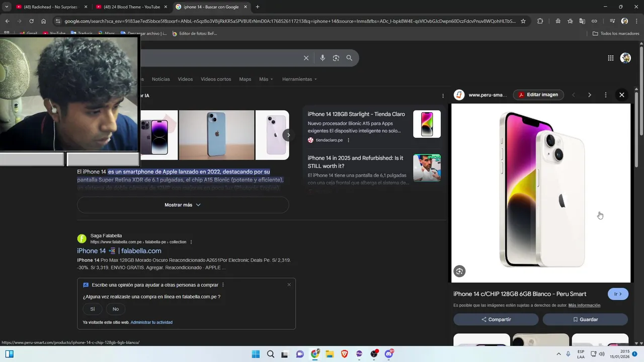Search inside image with Lens button
This screenshot has width=644, height=362.
(x=459, y=271)
